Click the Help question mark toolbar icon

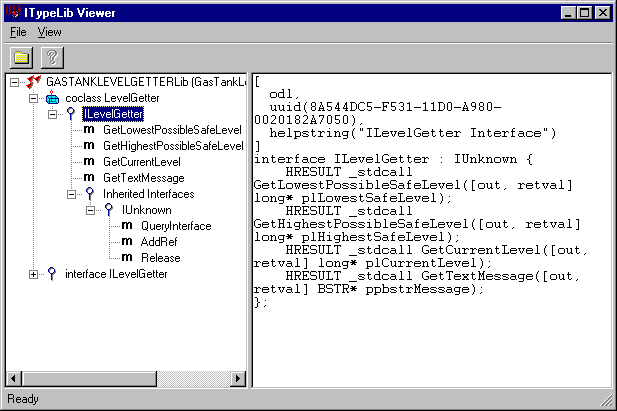pyautogui.click(x=51, y=56)
